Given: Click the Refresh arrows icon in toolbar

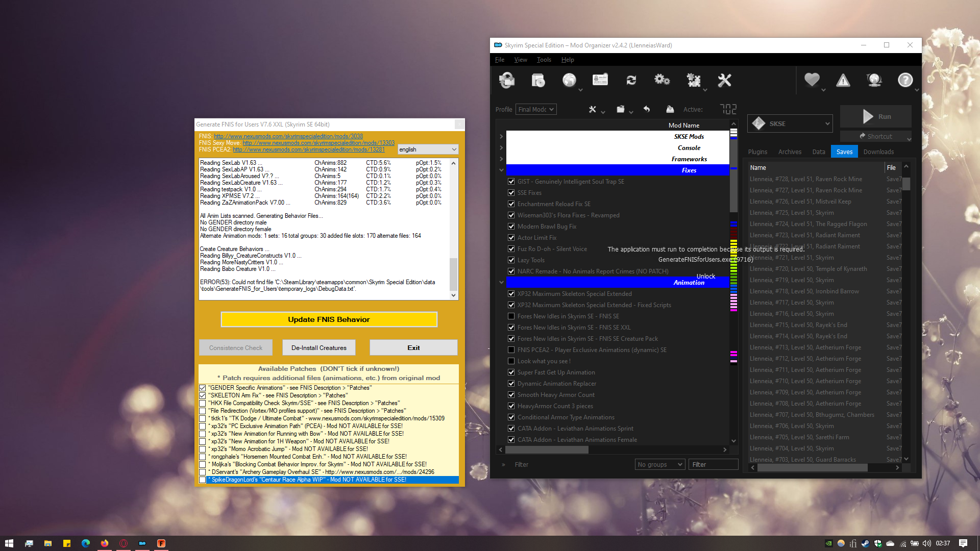Looking at the screenshot, I should click(631, 80).
